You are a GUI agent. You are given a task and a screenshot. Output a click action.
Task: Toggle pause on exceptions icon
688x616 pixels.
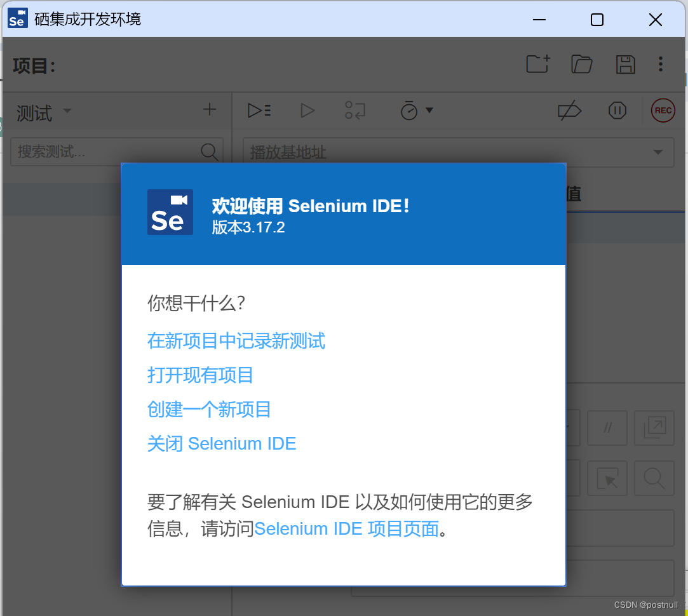coord(617,110)
